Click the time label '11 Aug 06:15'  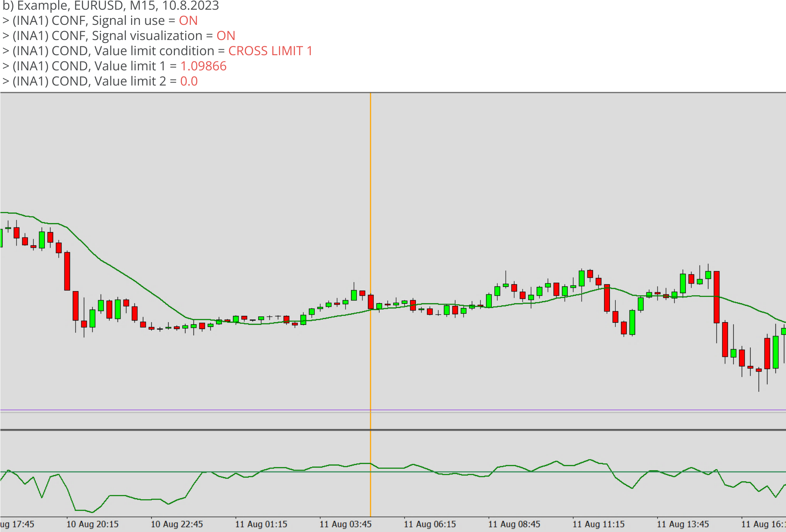[430, 524]
